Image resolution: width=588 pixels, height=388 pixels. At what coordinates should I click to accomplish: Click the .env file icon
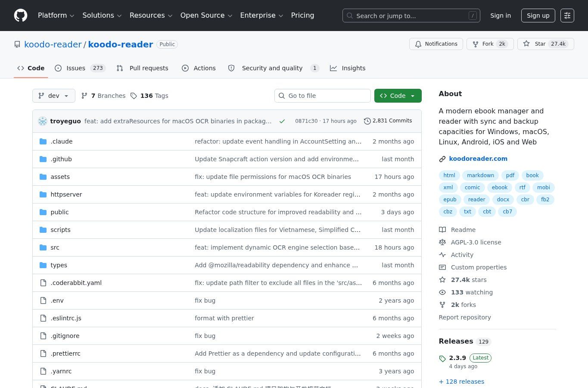[43, 300]
